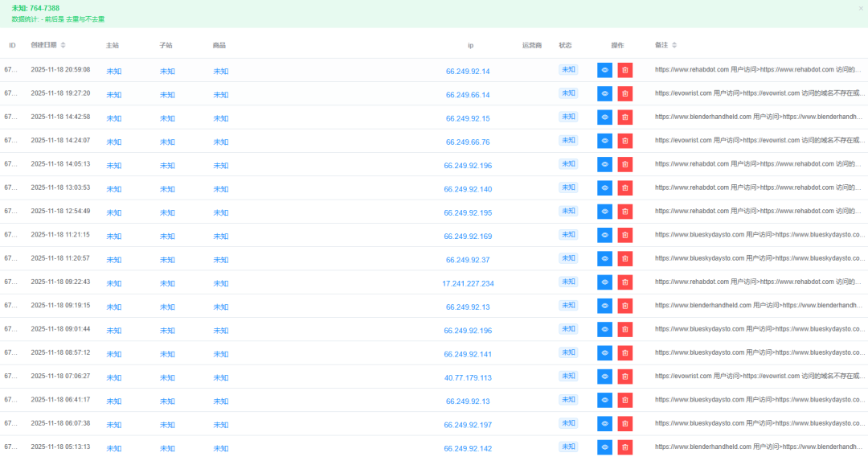View the 13:03:53 row entry
The height and width of the screenshot is (457, 868).
pos(604,187)
